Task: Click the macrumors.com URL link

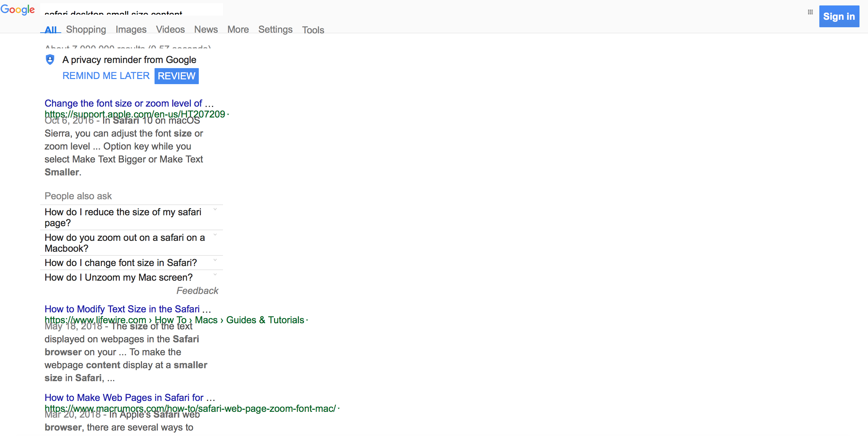Action: [190, 408]
